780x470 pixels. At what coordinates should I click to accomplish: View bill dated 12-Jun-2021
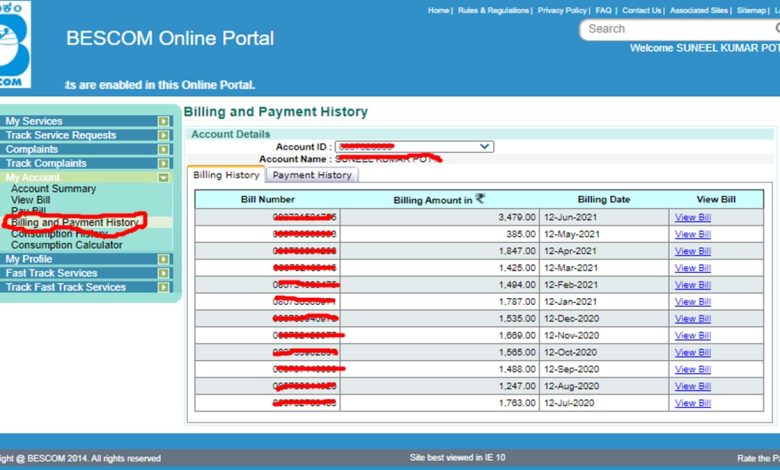click(692, 217)
